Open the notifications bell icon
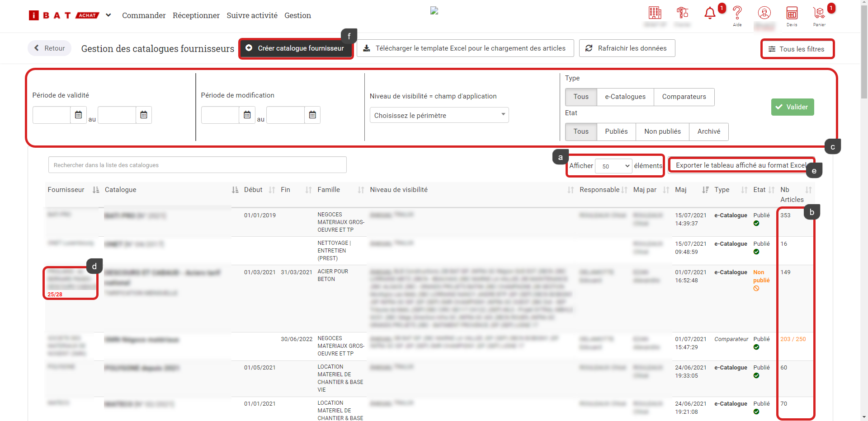The image size is (868, 421). click(x=710, y=14)
